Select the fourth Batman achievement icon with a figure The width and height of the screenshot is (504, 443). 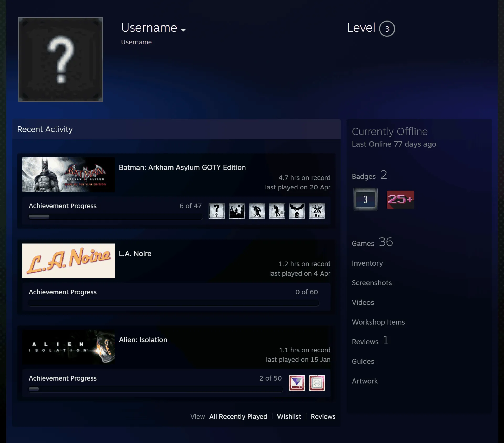(277, 210)
